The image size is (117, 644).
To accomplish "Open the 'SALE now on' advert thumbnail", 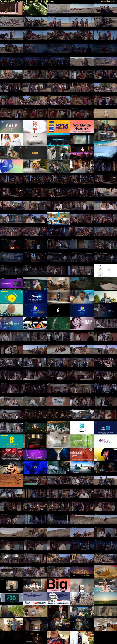I will [x=12, y=127].
